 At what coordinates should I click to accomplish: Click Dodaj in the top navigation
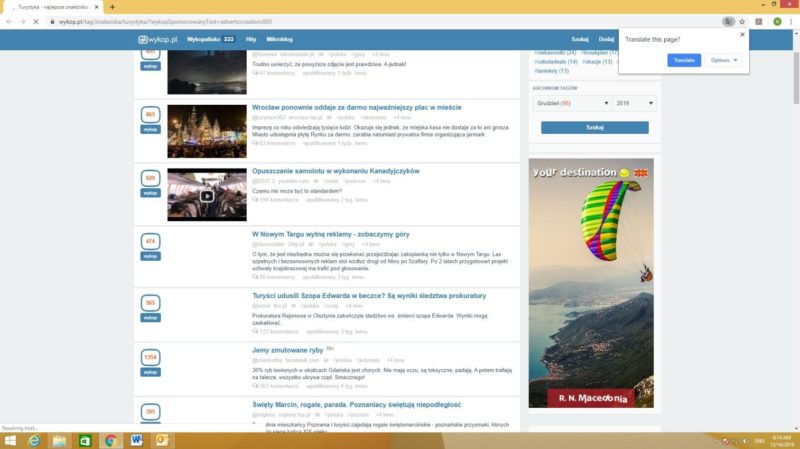pos(606,39)
